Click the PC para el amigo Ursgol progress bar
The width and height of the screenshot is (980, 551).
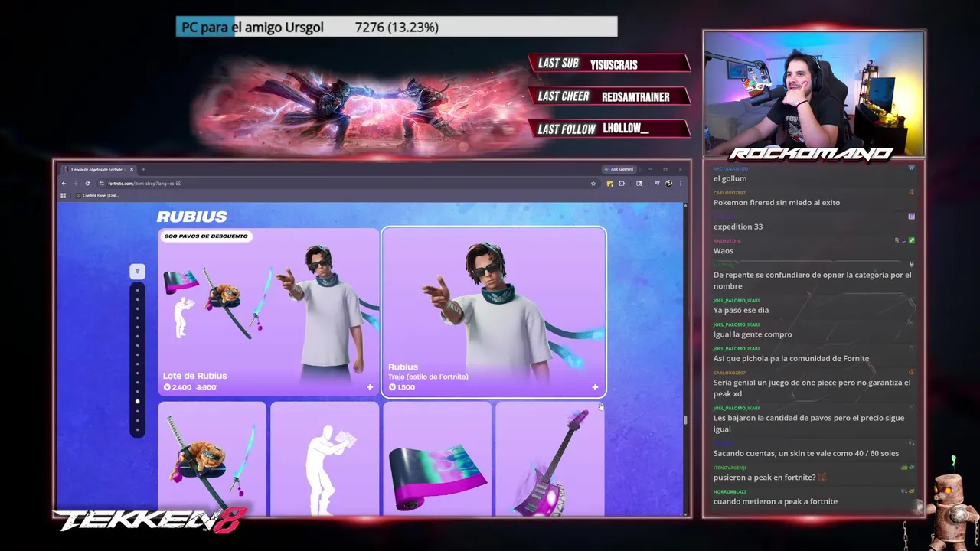pos(397,27)
